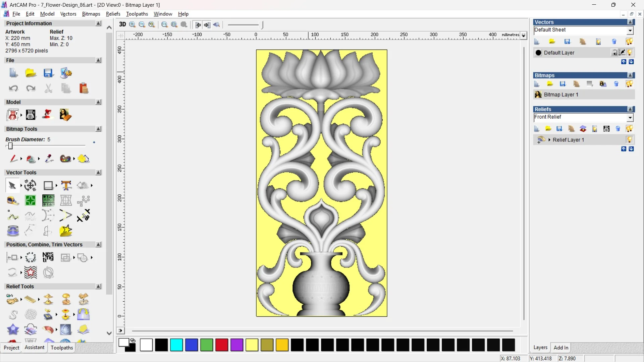Expand the Relief Layer 1 tree arrow

(550, 140)
